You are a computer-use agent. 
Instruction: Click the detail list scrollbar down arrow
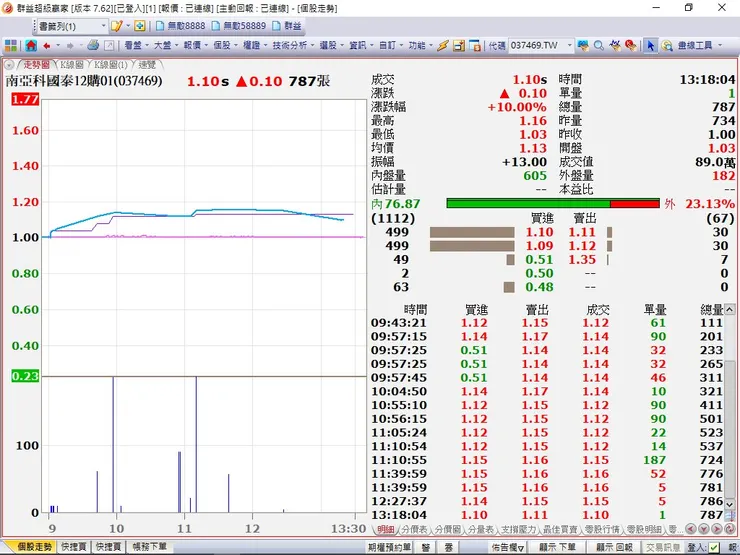click(730, 504)
